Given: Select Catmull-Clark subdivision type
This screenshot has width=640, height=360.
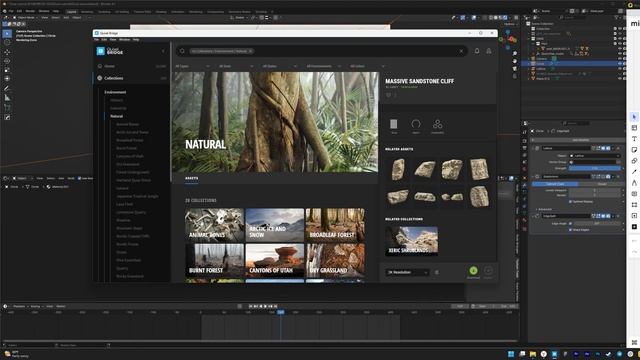Looking at the screenshot, I should coord(555,184).
